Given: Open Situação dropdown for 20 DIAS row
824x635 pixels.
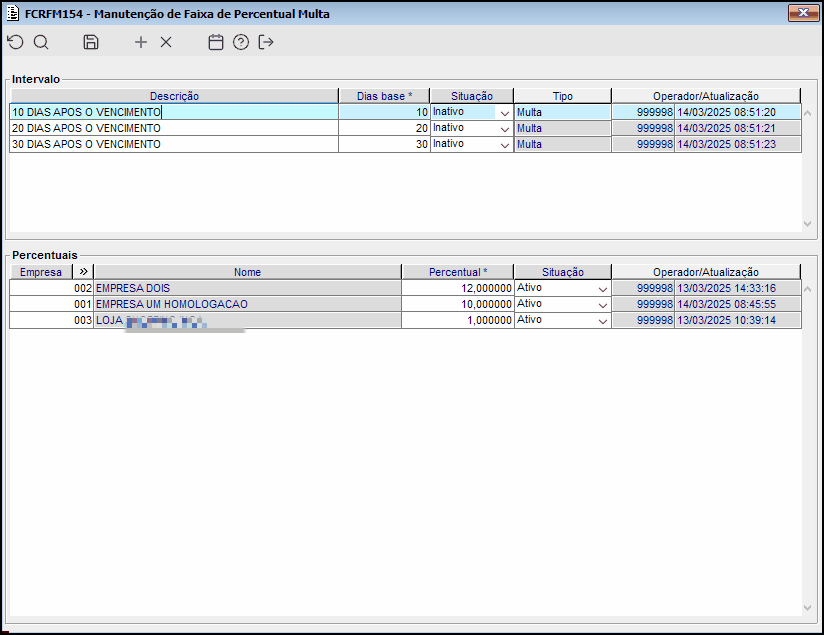Looking at the screenshot, I should (504, 128).
